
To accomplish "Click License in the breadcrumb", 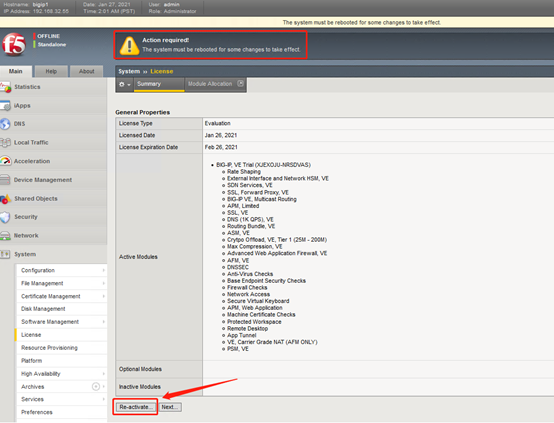I will (162, 71).
